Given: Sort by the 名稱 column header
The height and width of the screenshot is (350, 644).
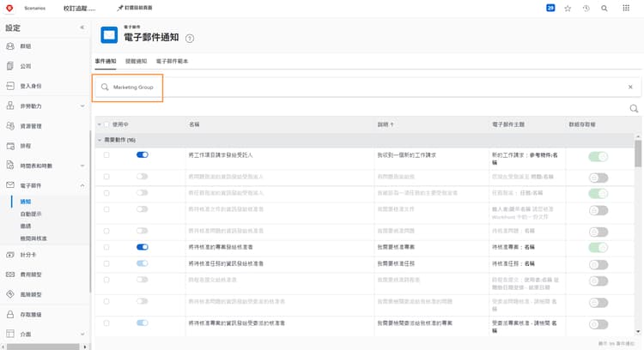Looking at the screenshot, I should pos(194,124).
